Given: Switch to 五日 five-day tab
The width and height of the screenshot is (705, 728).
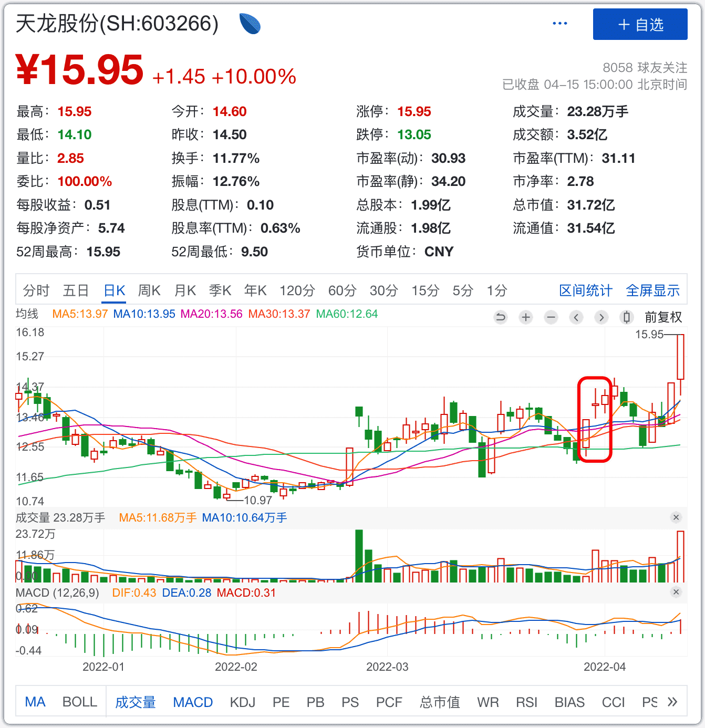Looking at the screenshot, I should click(x=76, y=290).
